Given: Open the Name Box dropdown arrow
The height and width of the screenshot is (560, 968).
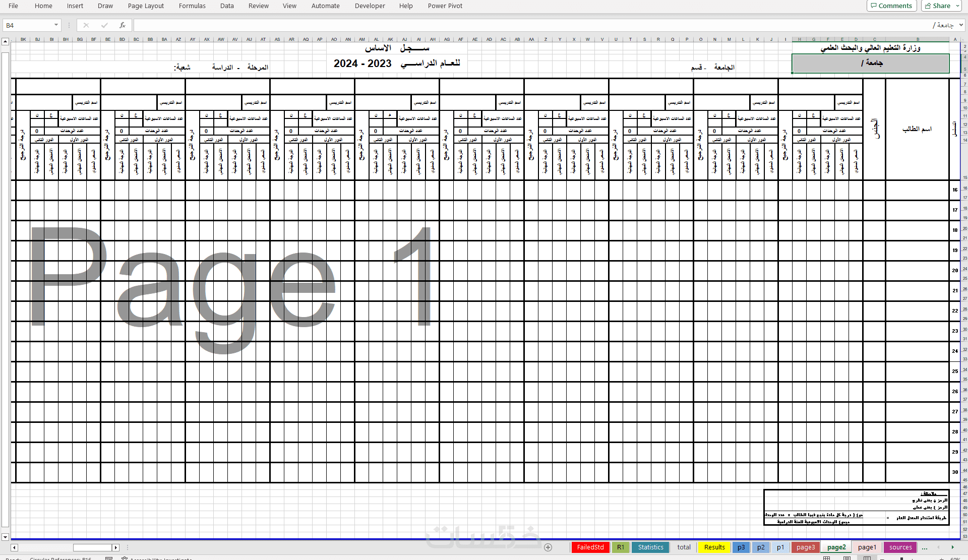Looking at the screenshot, I should (x=56, y=25).
